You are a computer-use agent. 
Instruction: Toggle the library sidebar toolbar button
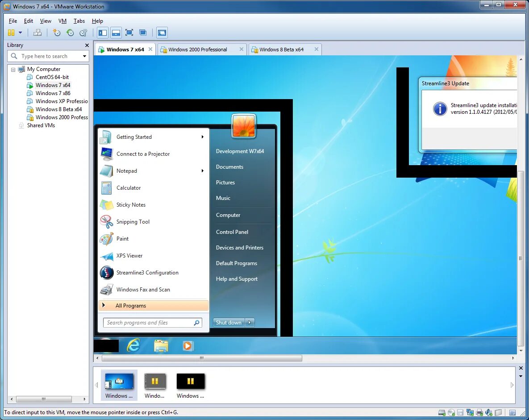[103, 33]
